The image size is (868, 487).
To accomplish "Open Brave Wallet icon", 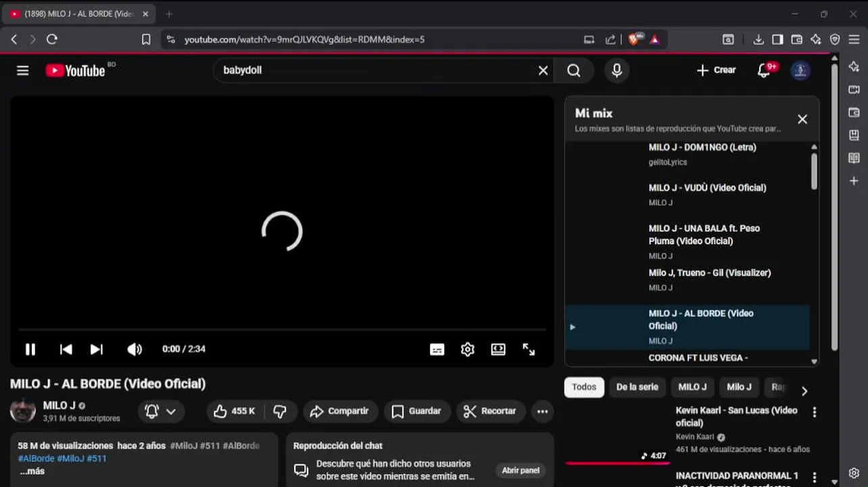I will [796, 39].
